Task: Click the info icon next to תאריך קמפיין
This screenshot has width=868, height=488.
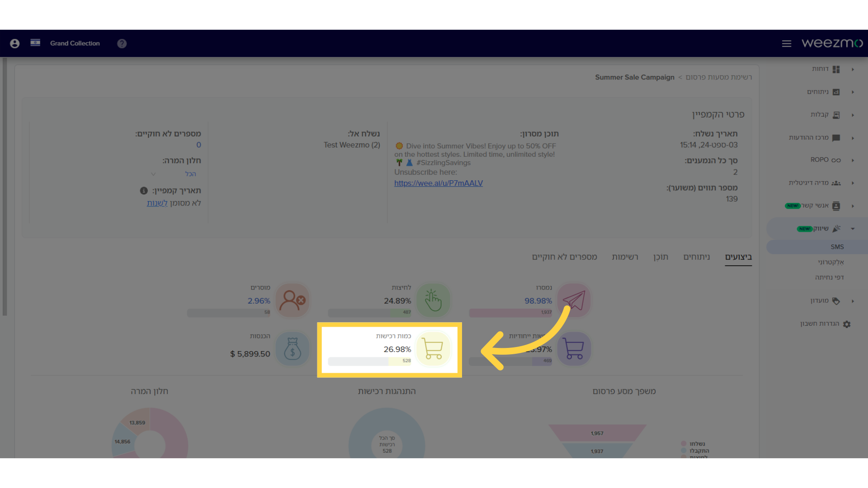Action: coord(144,191)
